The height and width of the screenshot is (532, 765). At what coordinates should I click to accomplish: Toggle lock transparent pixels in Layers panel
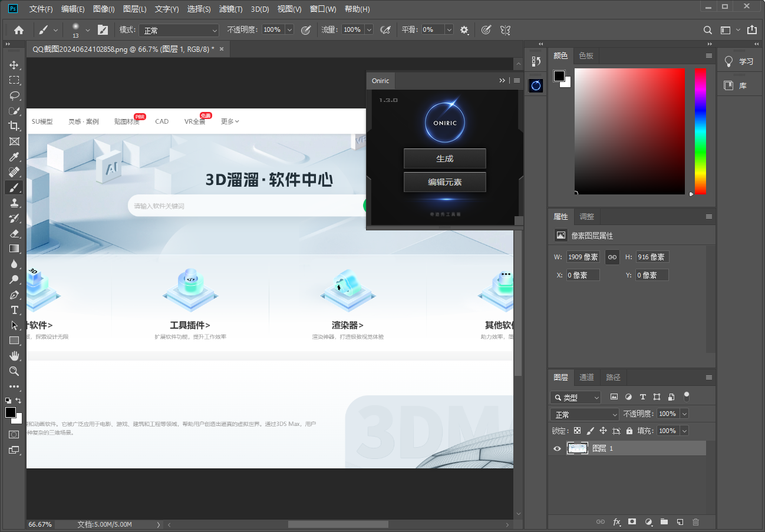[x=577, y=431]
